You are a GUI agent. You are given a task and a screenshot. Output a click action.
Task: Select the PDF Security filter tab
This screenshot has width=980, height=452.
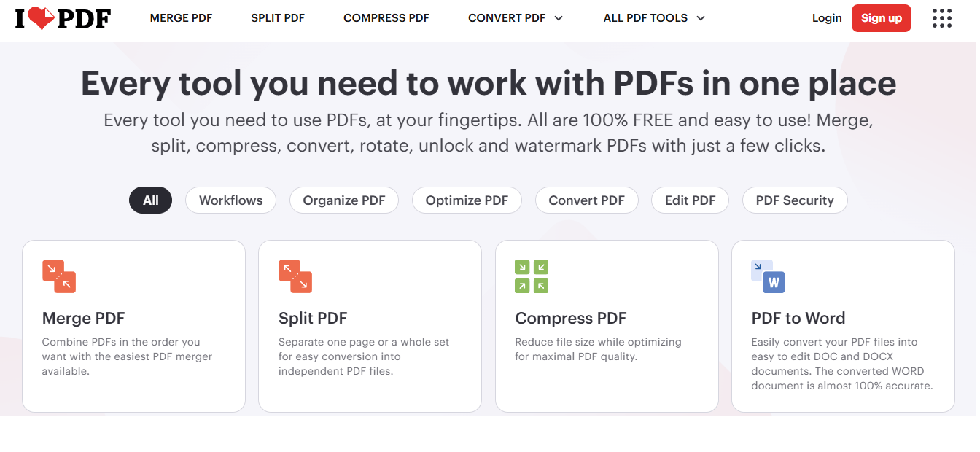pos(795,200)
